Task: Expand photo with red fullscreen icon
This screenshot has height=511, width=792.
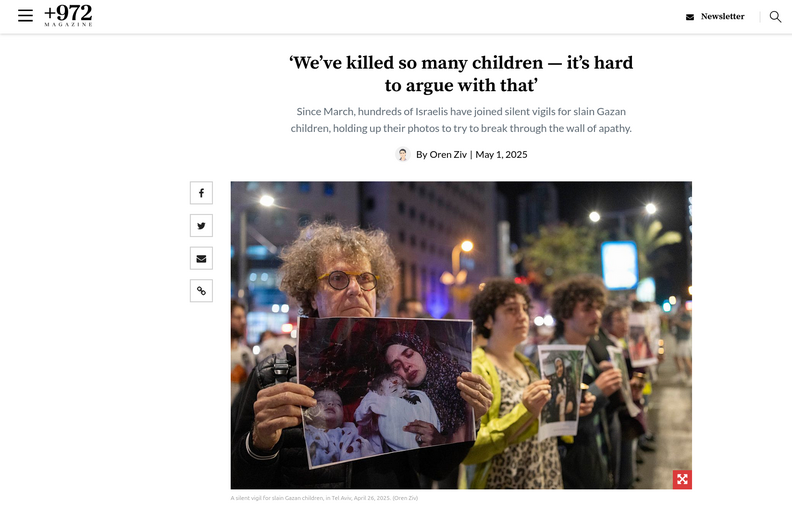Action: tap(682, 479)
